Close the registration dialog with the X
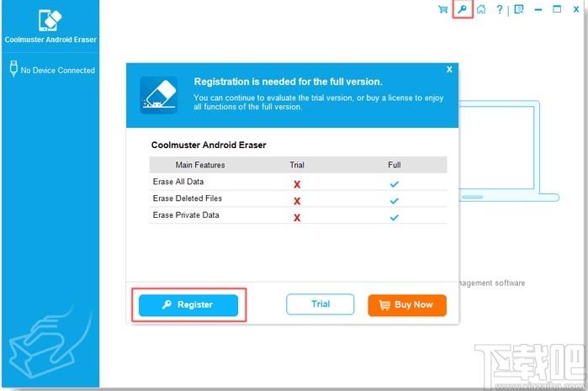The width and height of the screenshot is (588, 391). tap(449, 69)
